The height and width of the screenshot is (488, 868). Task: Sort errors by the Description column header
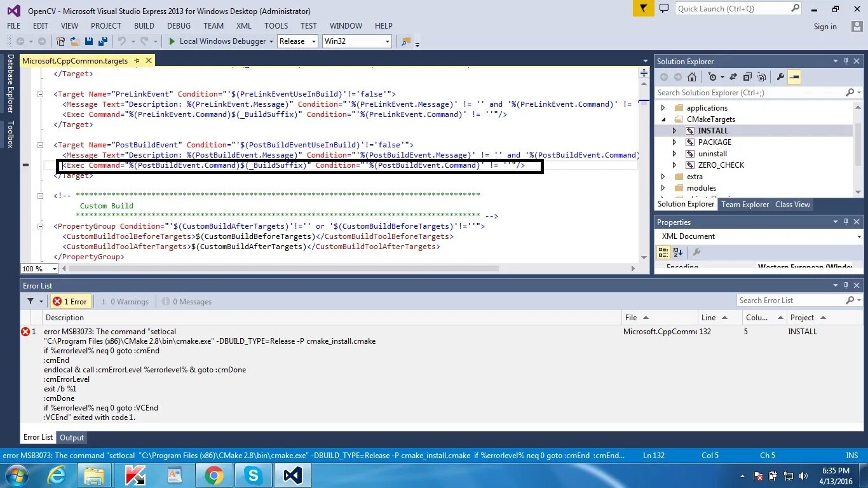click(332, 318)
